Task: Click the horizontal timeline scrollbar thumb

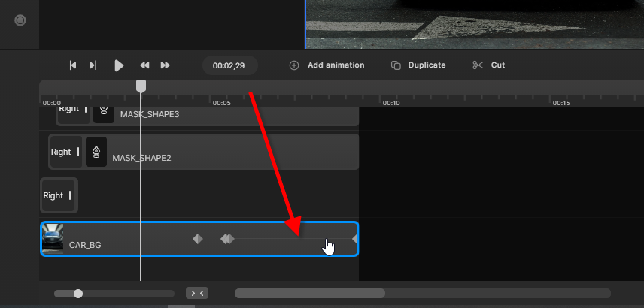Action: [310, 293]
